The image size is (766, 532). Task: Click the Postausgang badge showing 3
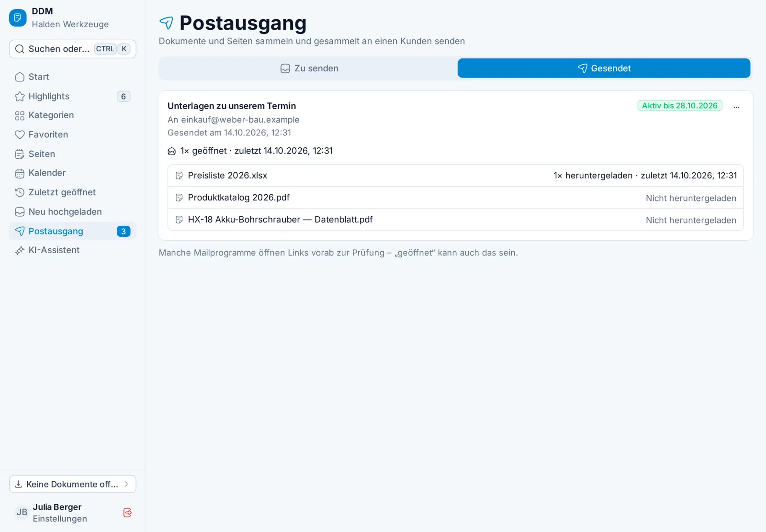(124, 231)
